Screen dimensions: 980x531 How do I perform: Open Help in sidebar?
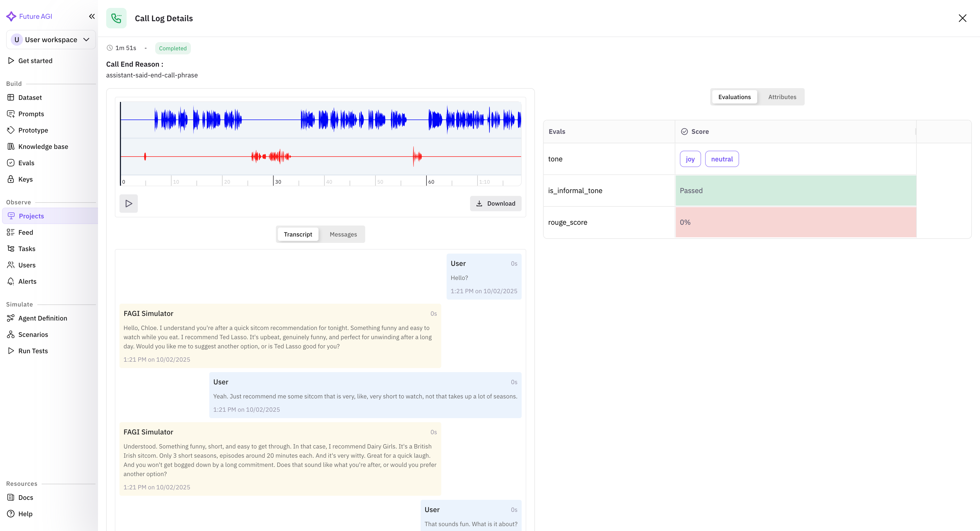coord(25,514)
